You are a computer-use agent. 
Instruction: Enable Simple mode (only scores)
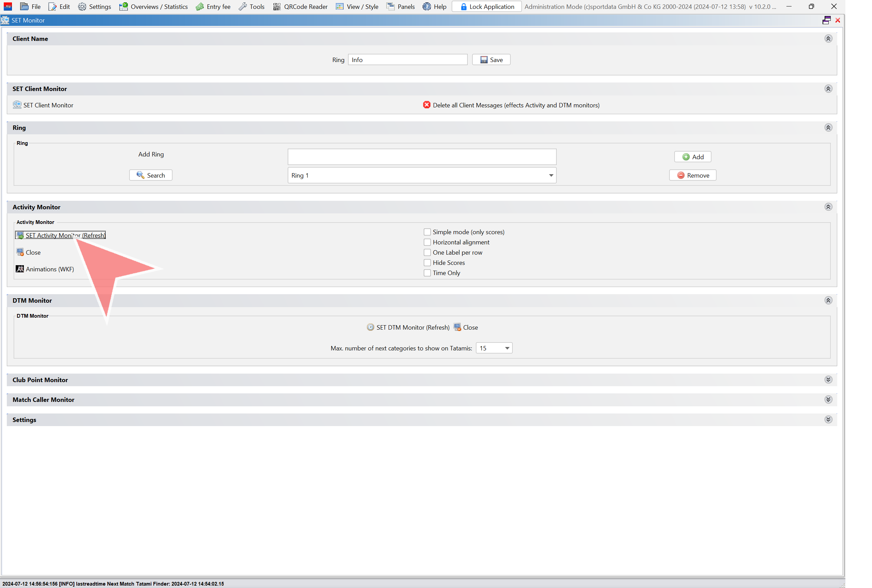click(427, 232)
